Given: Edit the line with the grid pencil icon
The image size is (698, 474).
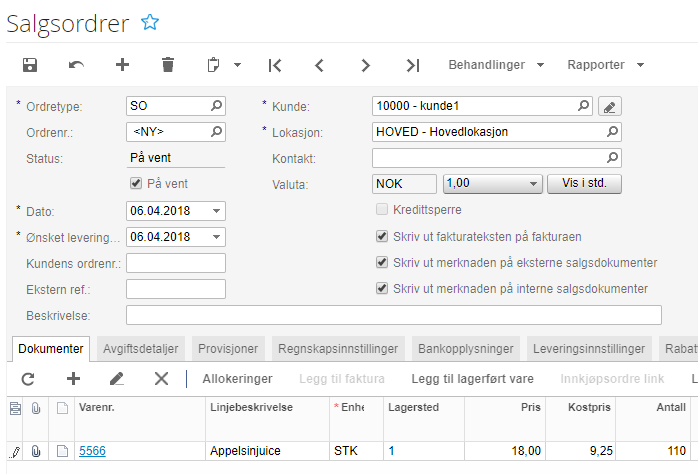Looking at the screenshot, I should click(117, 379).
